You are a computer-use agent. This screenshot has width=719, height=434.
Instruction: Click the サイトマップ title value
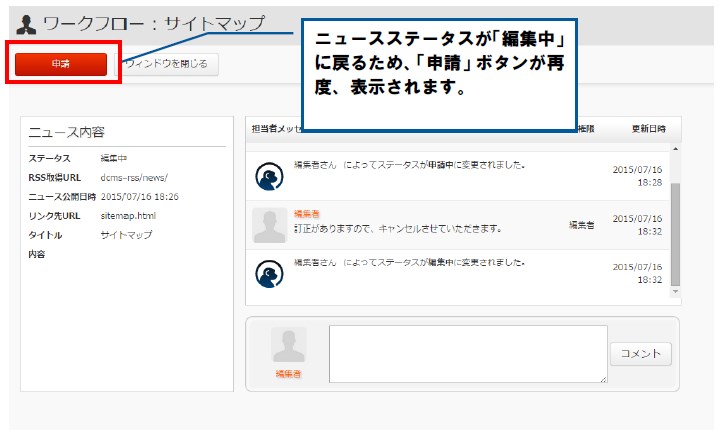126,235
